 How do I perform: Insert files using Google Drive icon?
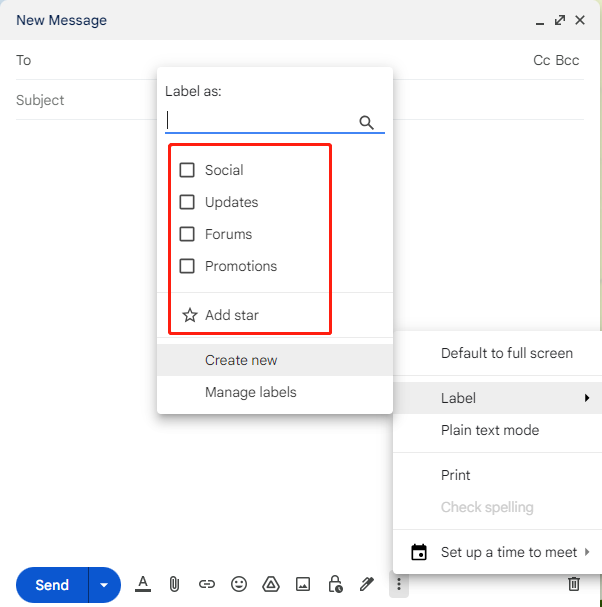click(x=270, y=584)
